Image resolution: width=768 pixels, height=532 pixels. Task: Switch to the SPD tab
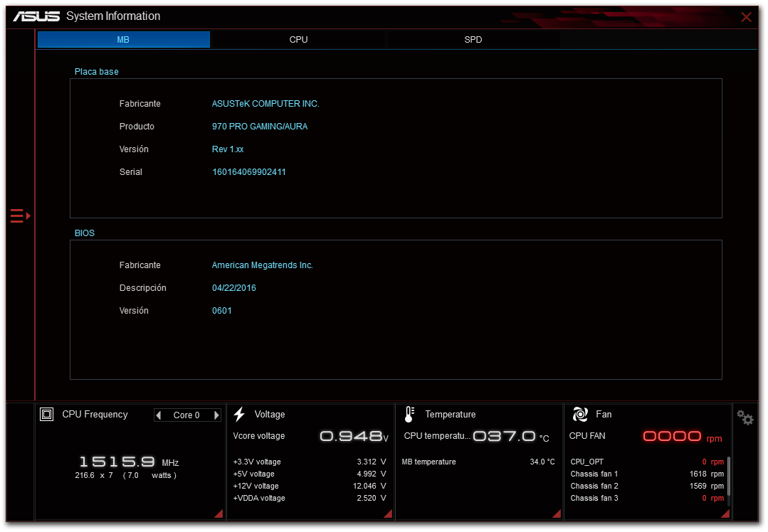473,40
